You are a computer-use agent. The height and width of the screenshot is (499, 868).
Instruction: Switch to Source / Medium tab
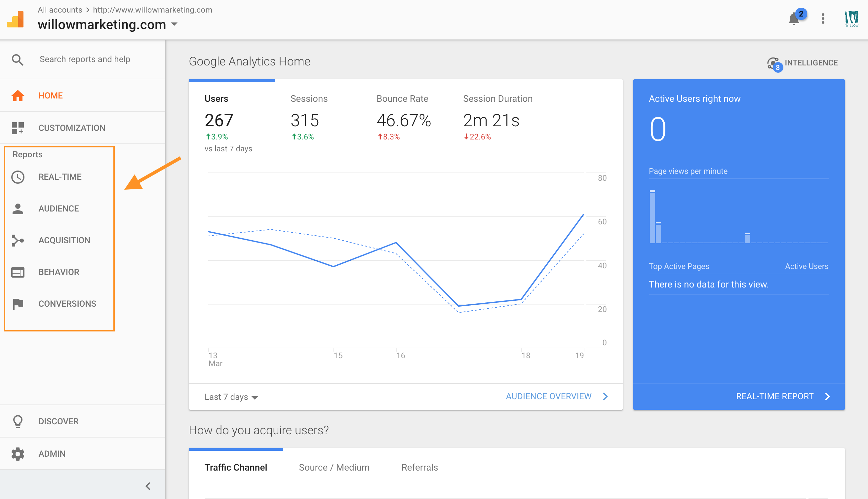[x=334, y=468]
